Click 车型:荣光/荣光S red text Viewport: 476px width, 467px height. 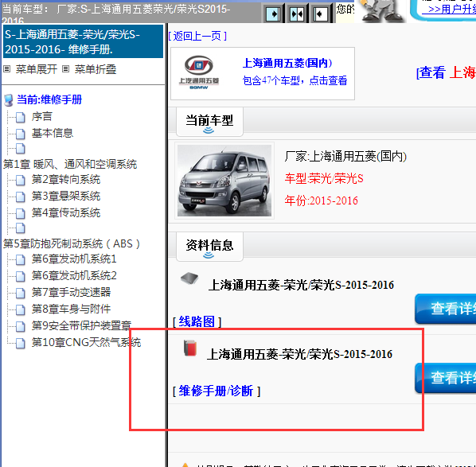(x=324, y=178)
